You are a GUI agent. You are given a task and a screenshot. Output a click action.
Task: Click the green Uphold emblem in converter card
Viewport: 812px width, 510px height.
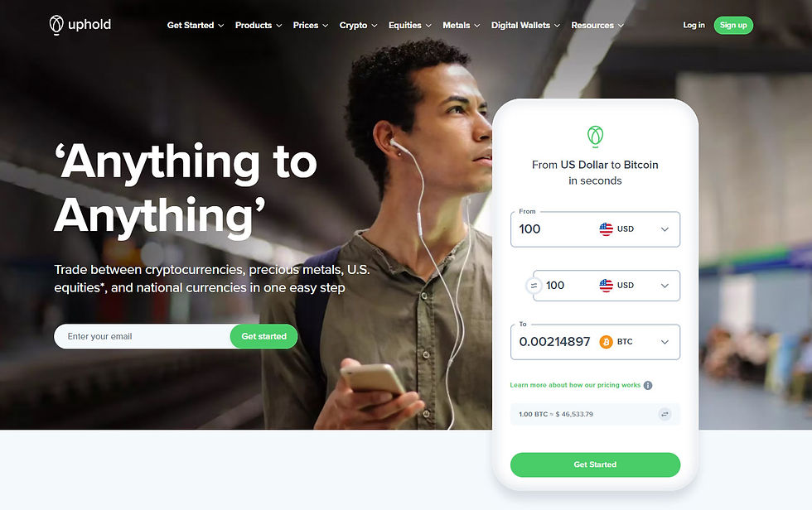point(595,136)
